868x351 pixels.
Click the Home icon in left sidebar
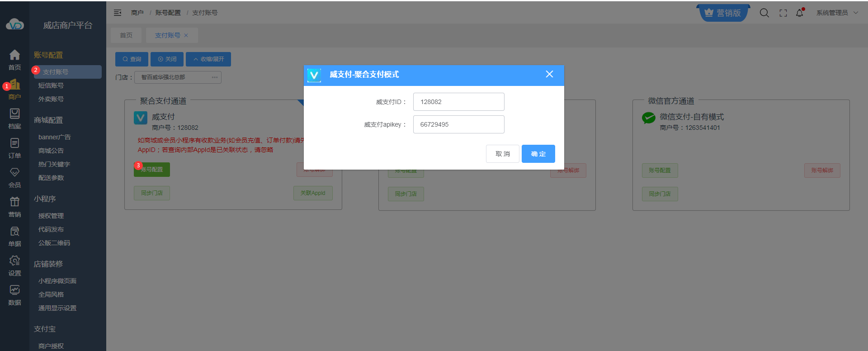tap(14, 55)
